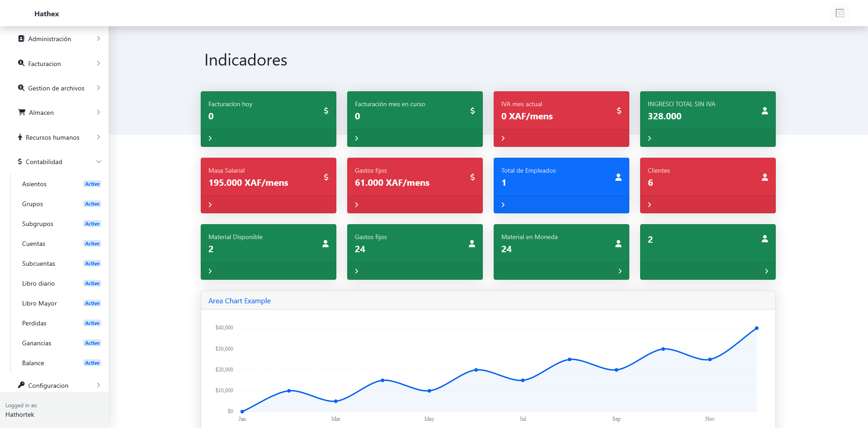Click user icon on INGRESO TOTAL SIN IVA card

(765, 111)
